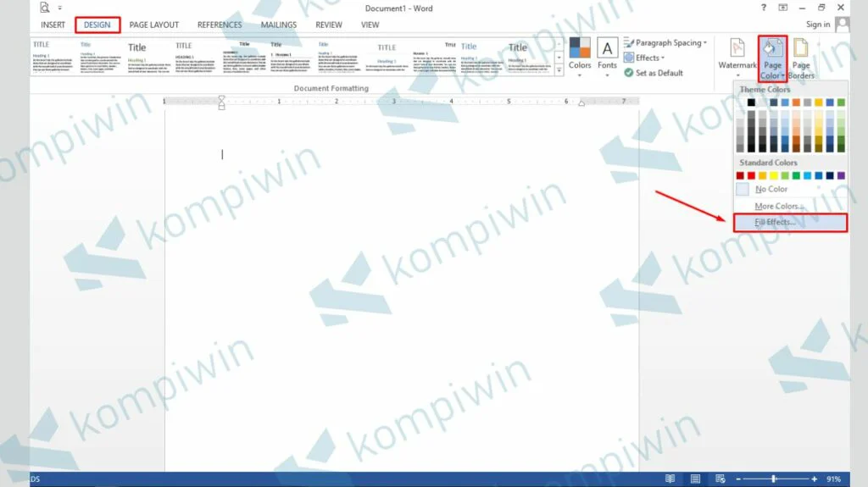
Task: Switch to the Page Layout tab
Action: (153, 25)
